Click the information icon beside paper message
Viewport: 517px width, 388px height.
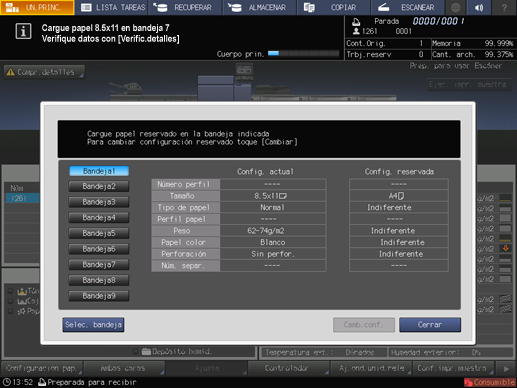tap(23, 31)
